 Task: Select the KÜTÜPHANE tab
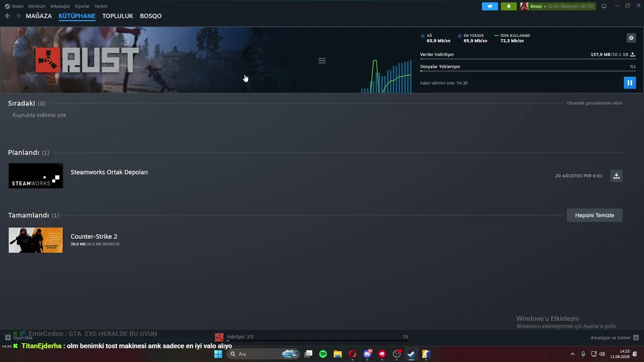click(77, 16)
